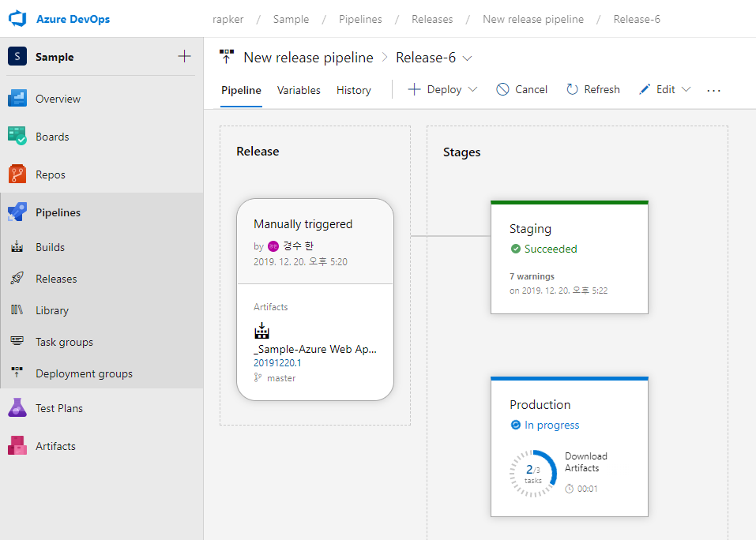756x540 pixels.
Task: Click the Sample breadcrumb link
Action: (291, 19)
